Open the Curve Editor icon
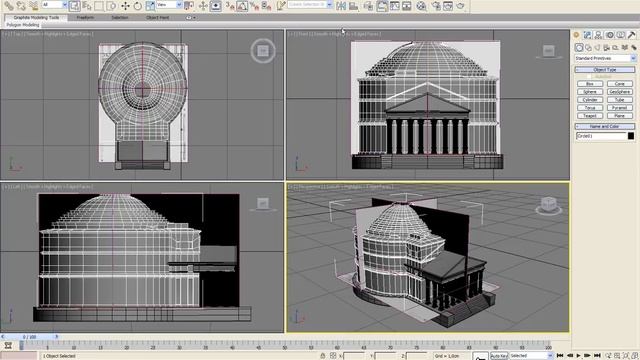 [x=394, y=6]
